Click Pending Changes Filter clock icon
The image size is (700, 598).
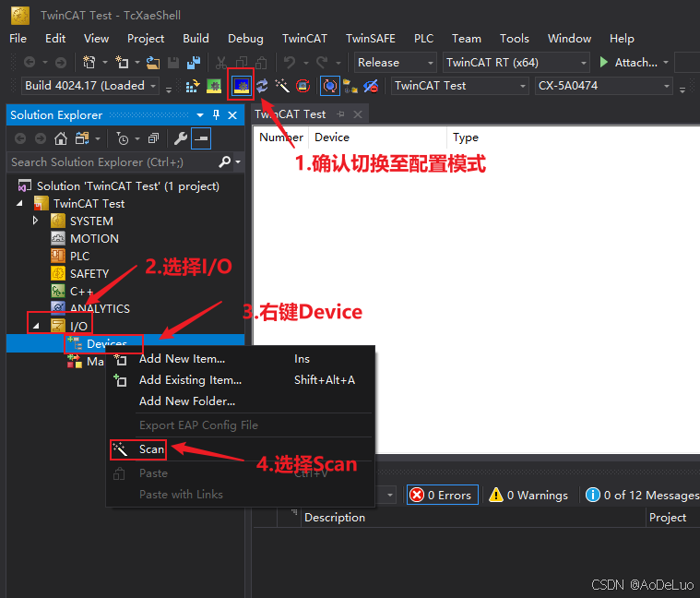tap(123, 139)
